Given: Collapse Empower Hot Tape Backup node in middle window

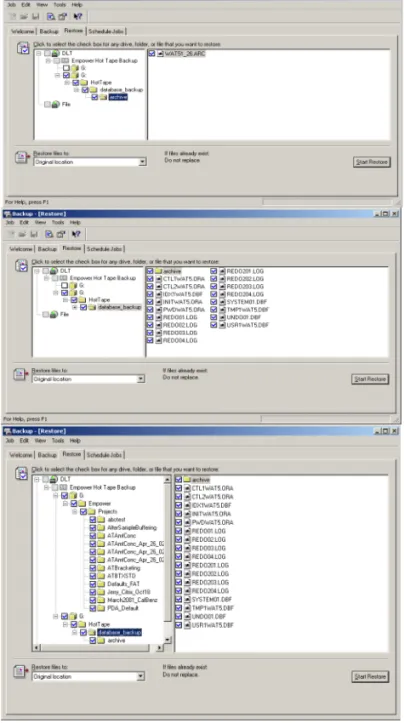Looking at the screenshot, I should coord(46,279).
